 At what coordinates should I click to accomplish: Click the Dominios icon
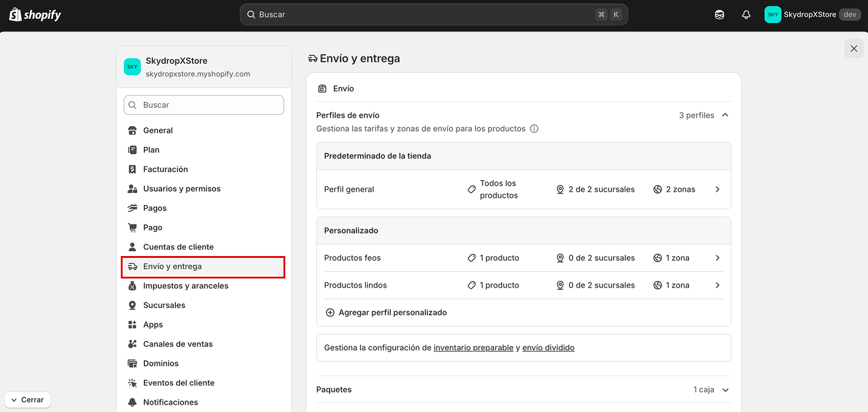132,363
